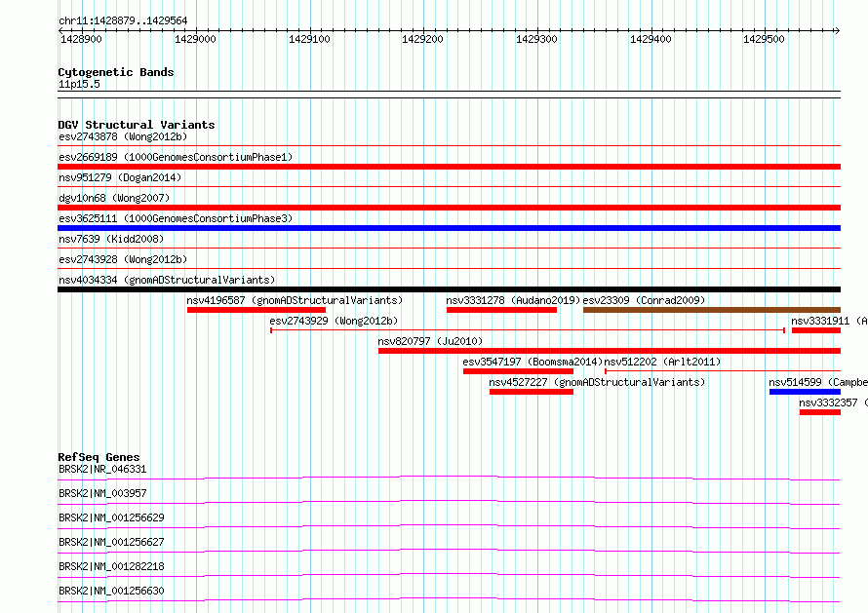Open variant nsv3332357 label
This screenshot has width=868, height=613.
834,402
